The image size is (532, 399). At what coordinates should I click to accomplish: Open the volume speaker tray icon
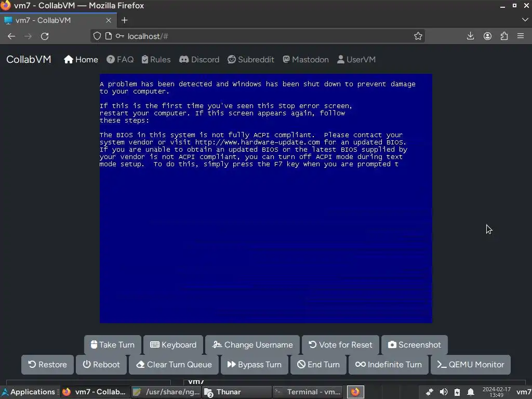coord(444,392)
